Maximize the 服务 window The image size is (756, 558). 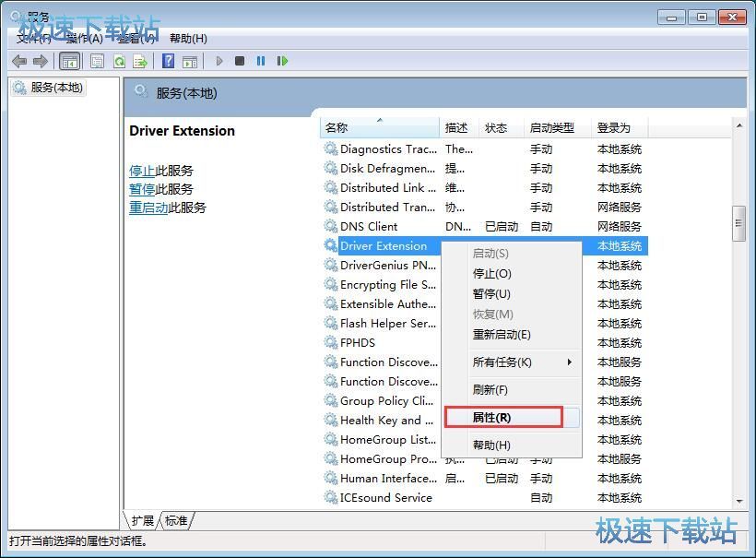[702, 18]
